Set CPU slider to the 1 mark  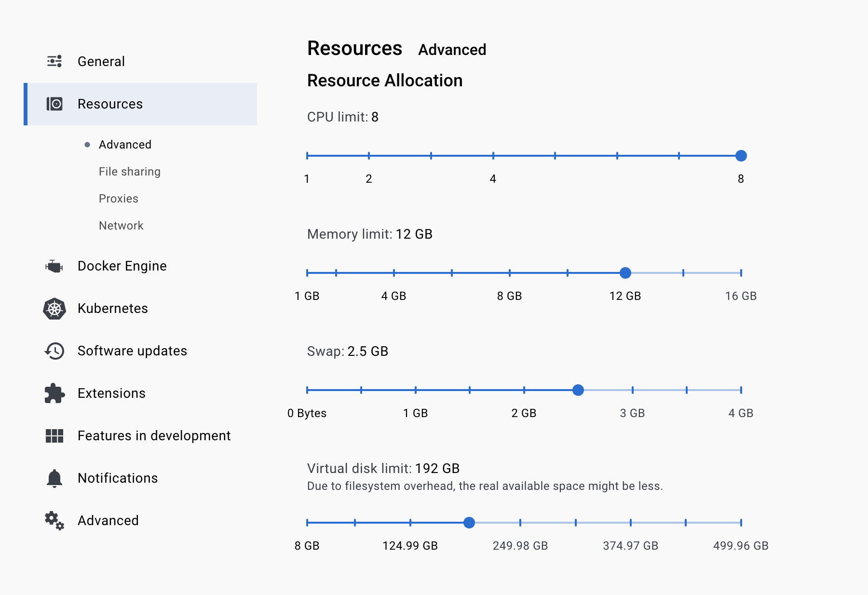[307, 156]
